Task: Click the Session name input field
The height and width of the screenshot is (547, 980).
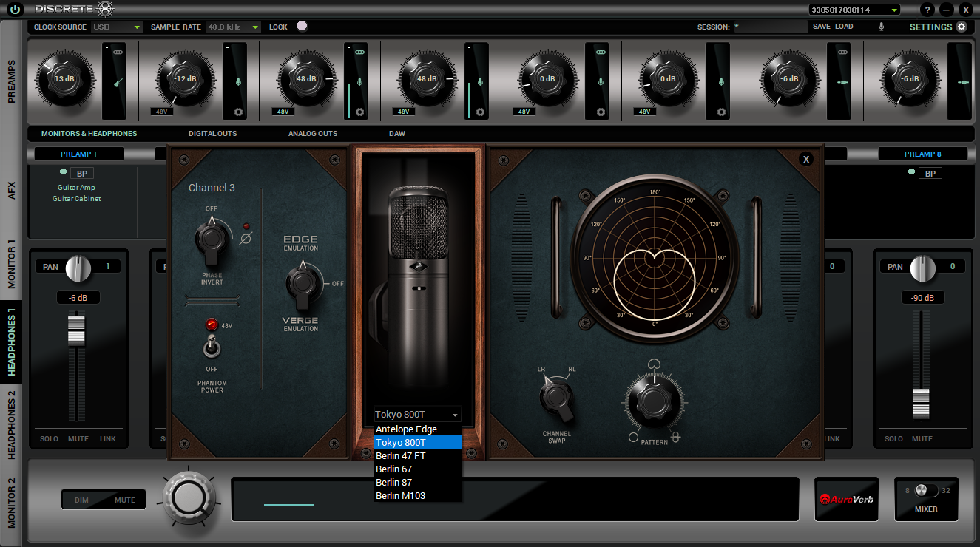Action: (x=770, y=27)
